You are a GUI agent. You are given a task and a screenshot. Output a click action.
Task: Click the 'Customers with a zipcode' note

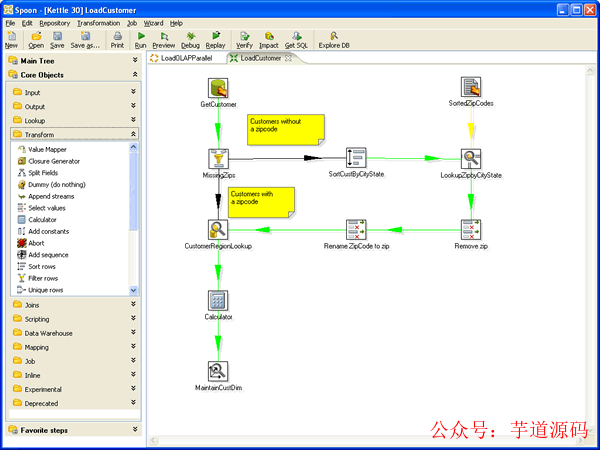(x=261, y=202)
